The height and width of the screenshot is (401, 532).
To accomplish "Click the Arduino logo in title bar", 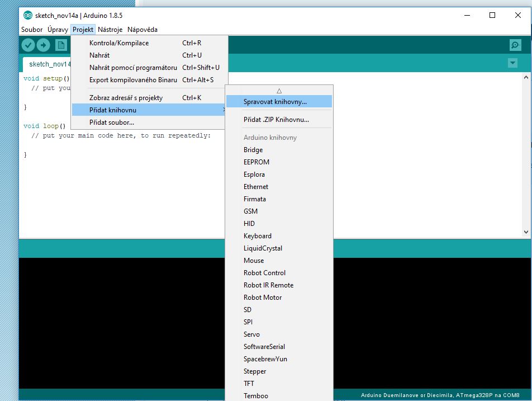I will 28,16.
